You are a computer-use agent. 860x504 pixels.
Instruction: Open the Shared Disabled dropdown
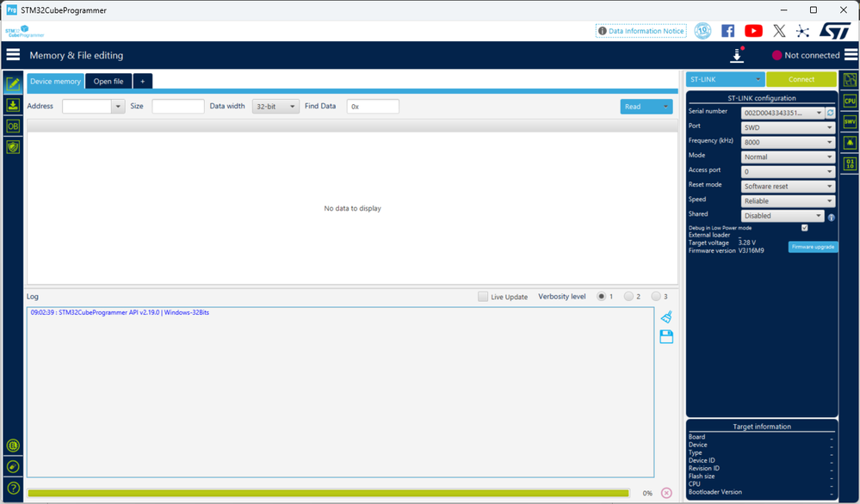click(x=783, y=216)
